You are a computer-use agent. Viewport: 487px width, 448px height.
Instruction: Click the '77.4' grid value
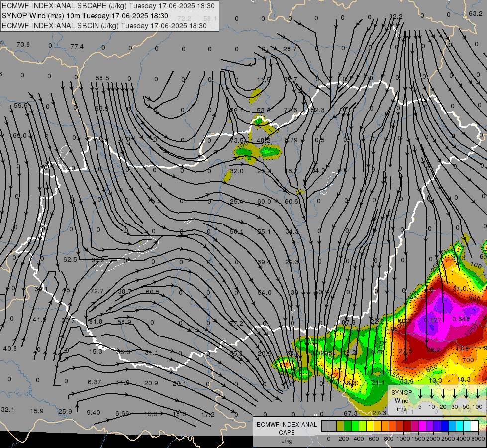pos(77,47)
